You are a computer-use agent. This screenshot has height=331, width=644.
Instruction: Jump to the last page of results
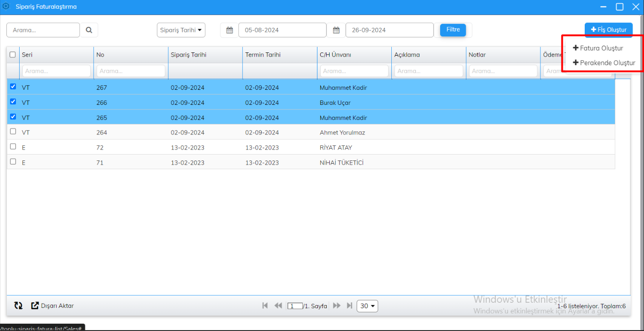[x=350, y=305]
